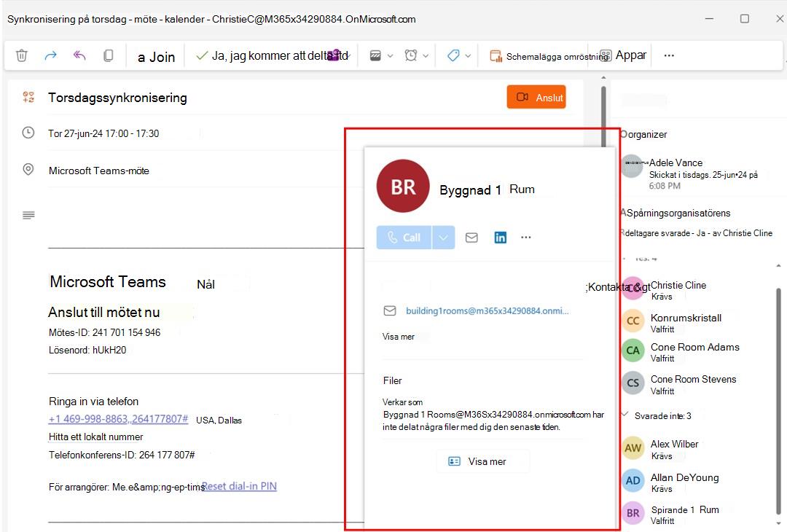Click the building1rooms email address link
Image resolution: width=787 pixels, height=532 pixels.
(487, 310)
